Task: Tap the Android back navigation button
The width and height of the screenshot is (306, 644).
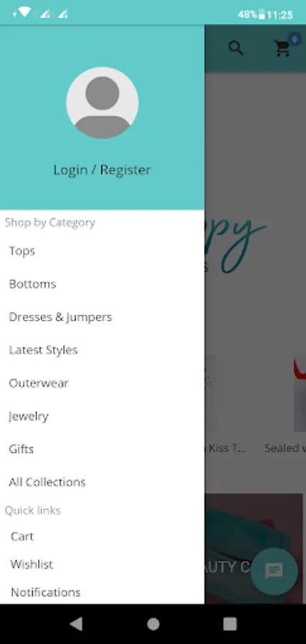Action: (x=76, y=624)
